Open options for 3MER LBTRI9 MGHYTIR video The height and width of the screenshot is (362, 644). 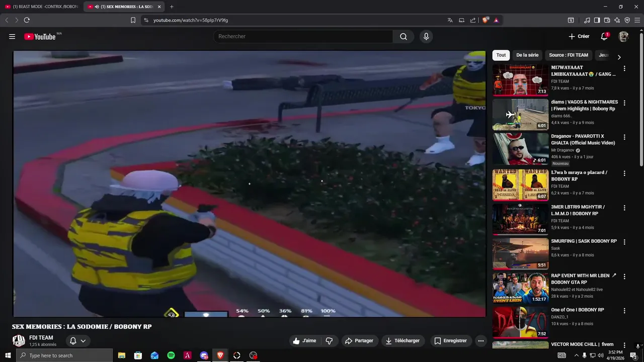point(624,208)
